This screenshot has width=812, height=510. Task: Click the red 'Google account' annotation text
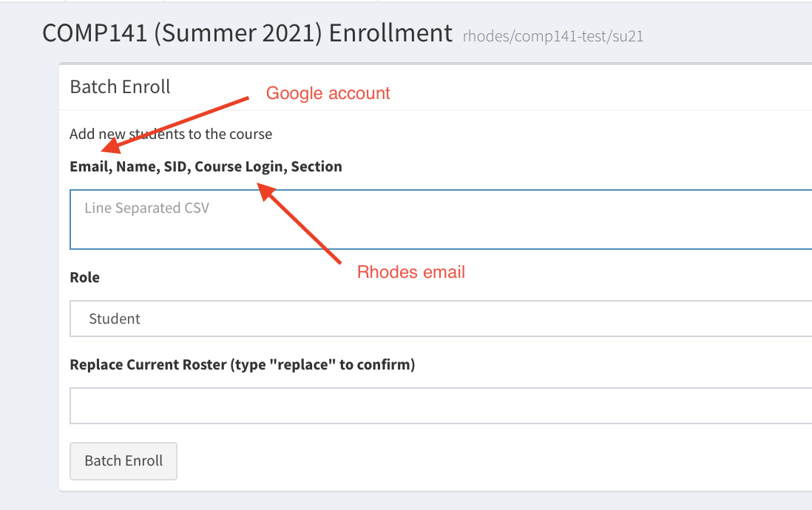pyautogui.click(x=328, y=94)
